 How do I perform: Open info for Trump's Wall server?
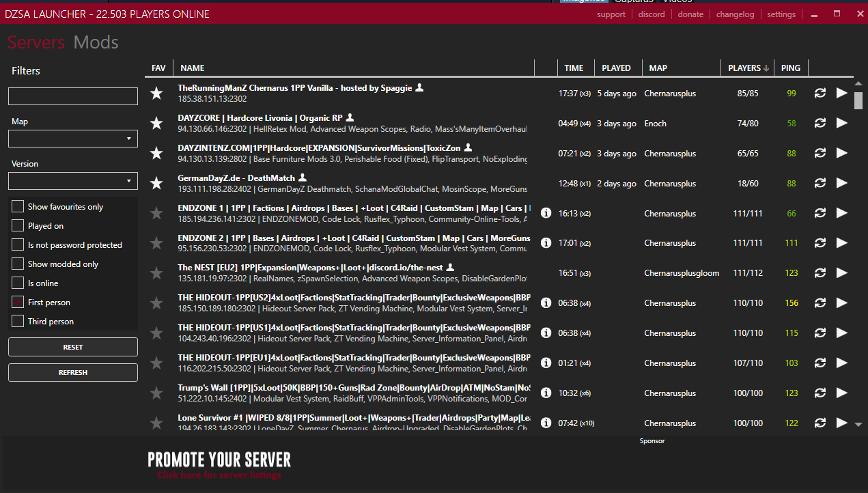pyautogui.click(x=546, y=393)
